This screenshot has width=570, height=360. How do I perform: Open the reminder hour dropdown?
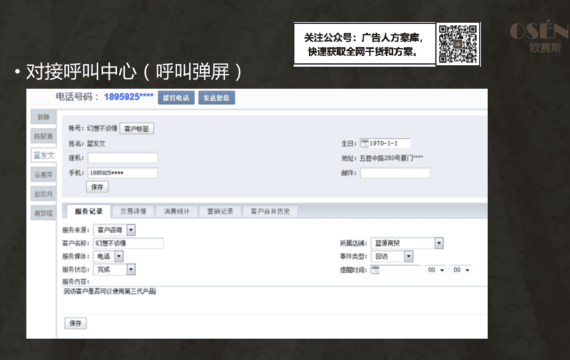coord(435,270)
